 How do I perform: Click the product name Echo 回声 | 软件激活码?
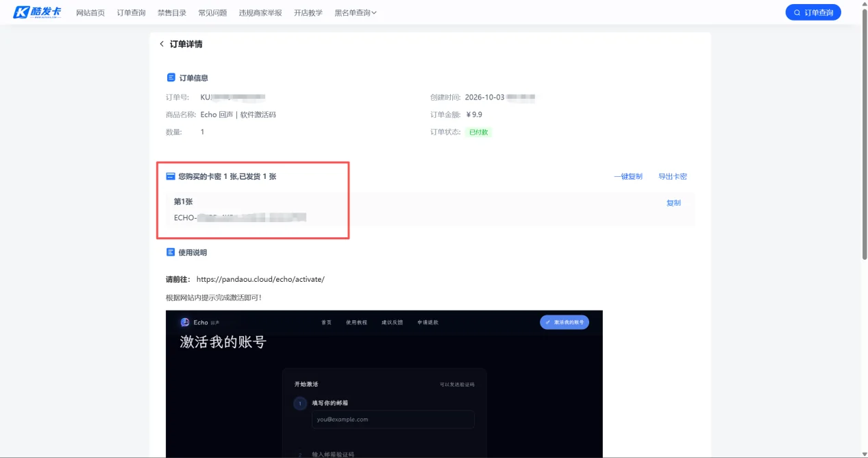[x=238, y=114]
